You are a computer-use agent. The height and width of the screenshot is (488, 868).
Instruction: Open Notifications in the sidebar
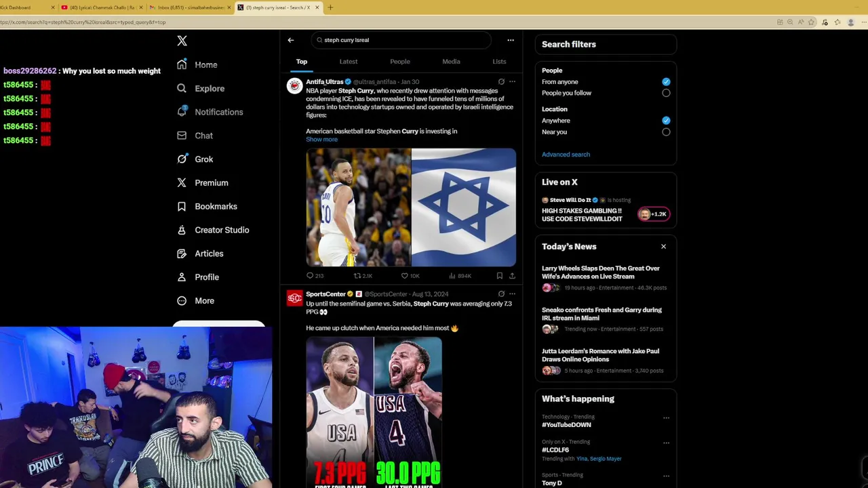click(210, 112)
